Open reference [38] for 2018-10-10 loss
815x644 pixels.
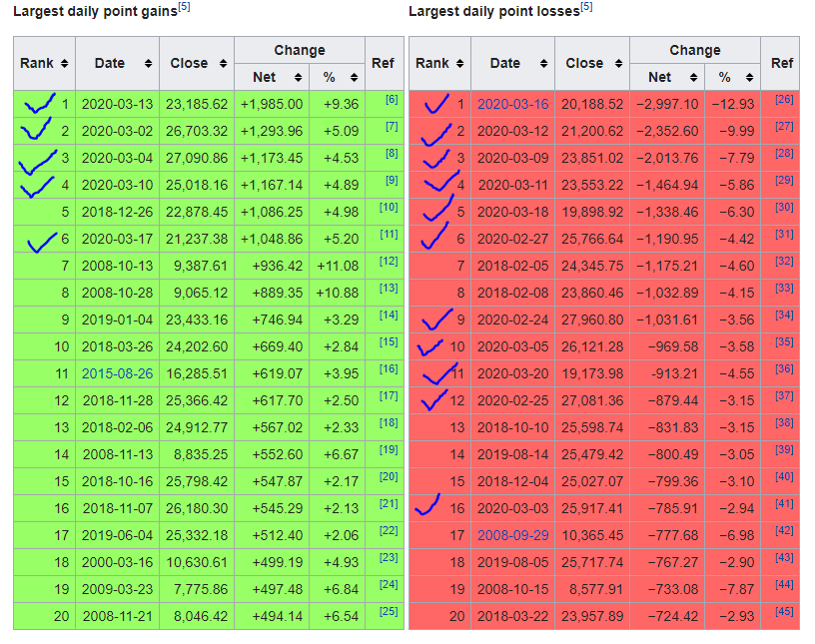(784, 423)
